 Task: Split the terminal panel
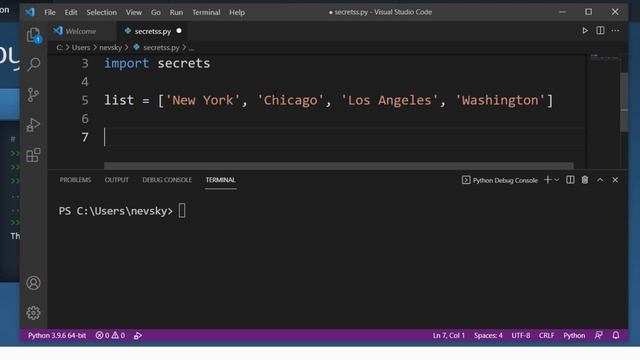pyautogui.click(x=570, y=180)
